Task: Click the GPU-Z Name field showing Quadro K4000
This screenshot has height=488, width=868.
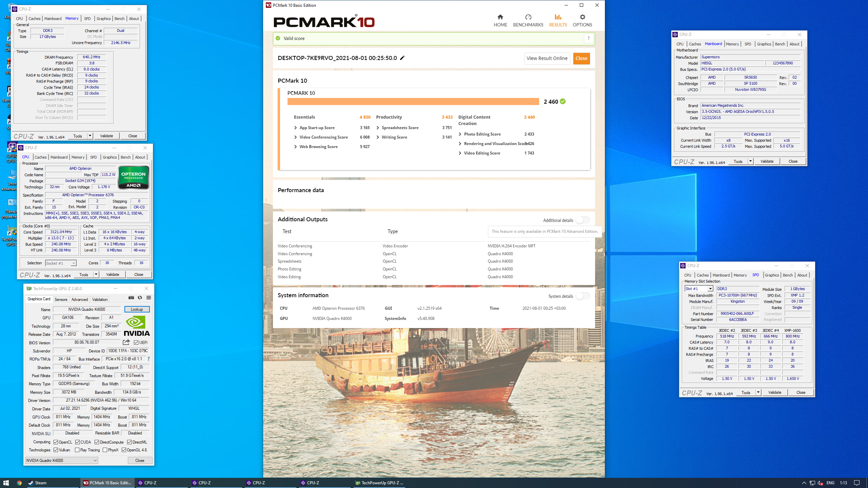Action: 87,309
